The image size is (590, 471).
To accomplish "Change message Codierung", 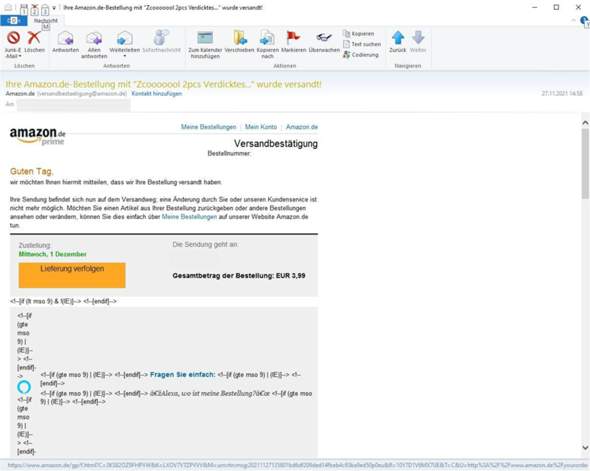I will click(x=360, y=55).
